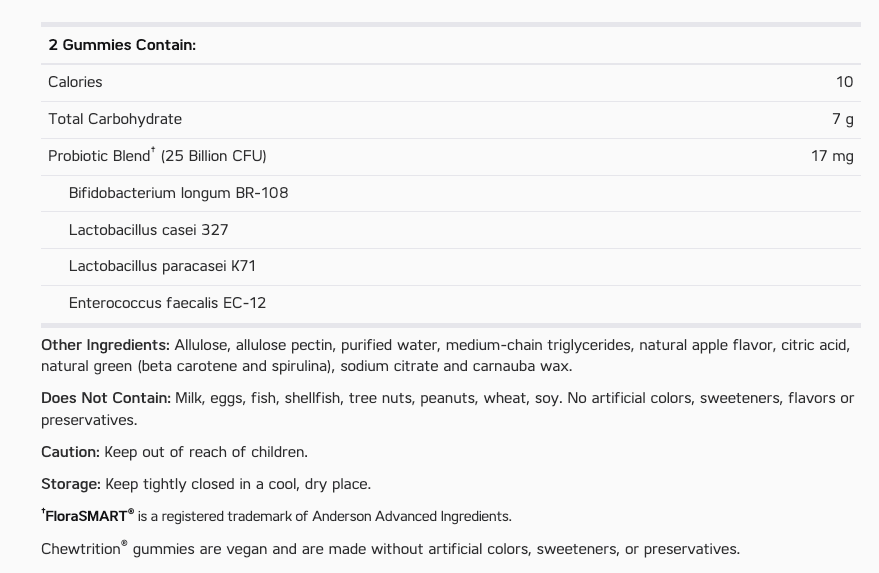Click Lactobacillus casei 327 strain entry

[x=148, y=230]
